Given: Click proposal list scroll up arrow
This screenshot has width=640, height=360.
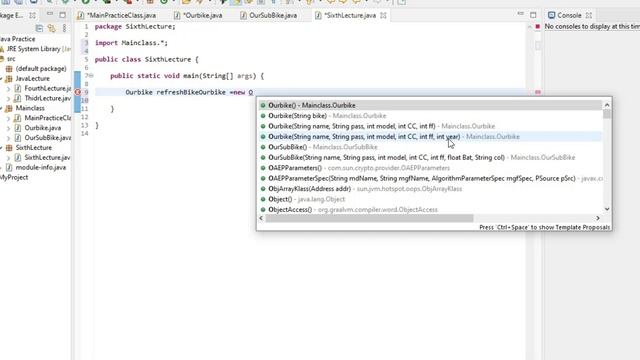Looking at the screenshot, I should (607, 105).
